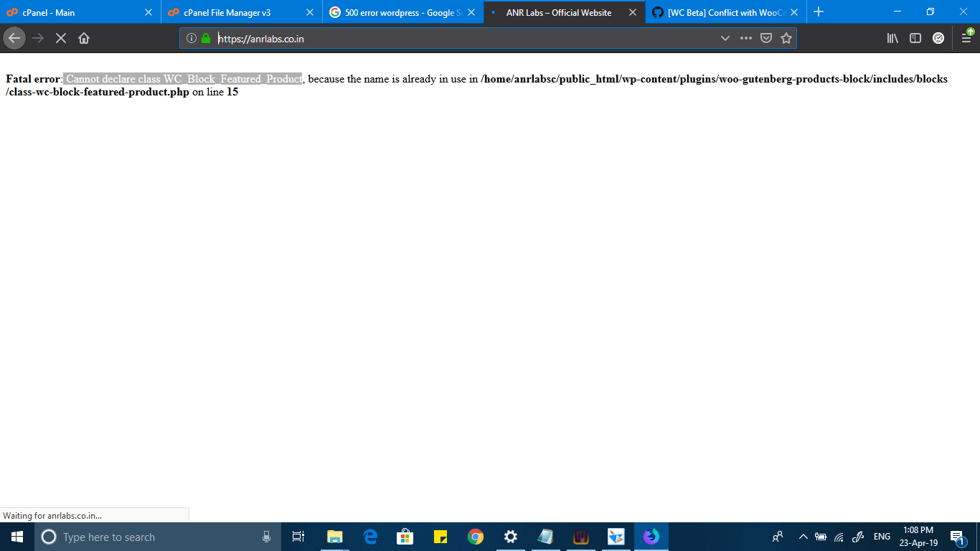Go back to the previous page
The width and height of the screenshot is (980, 551).
tap(14, 38)
